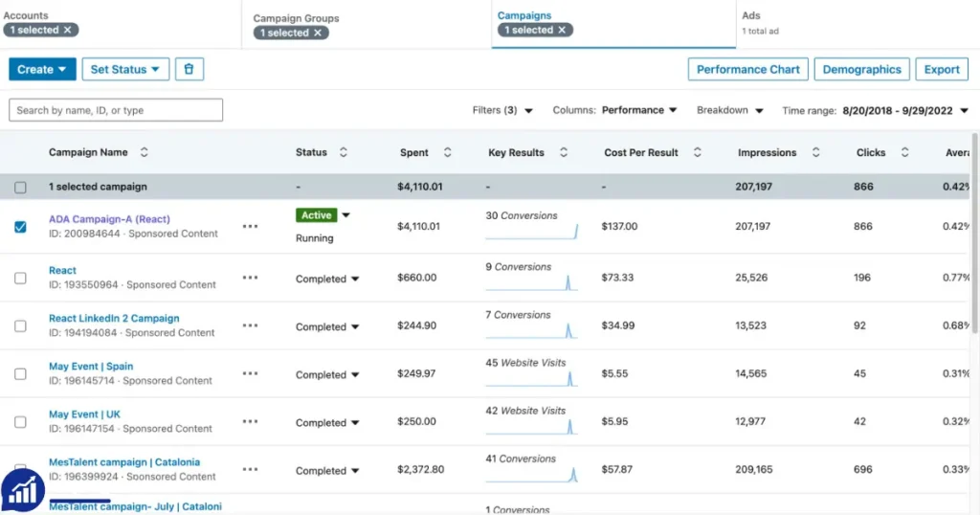Sort table by Spent column arrows
Viewport: 980px width, 515px height.
point(448,152)
